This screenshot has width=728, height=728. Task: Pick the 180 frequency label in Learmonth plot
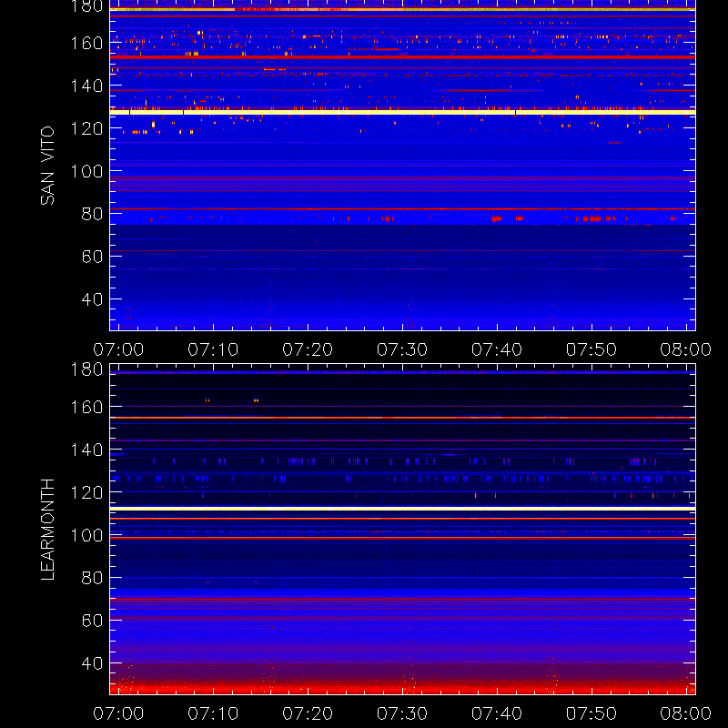[x=86, y=369]
